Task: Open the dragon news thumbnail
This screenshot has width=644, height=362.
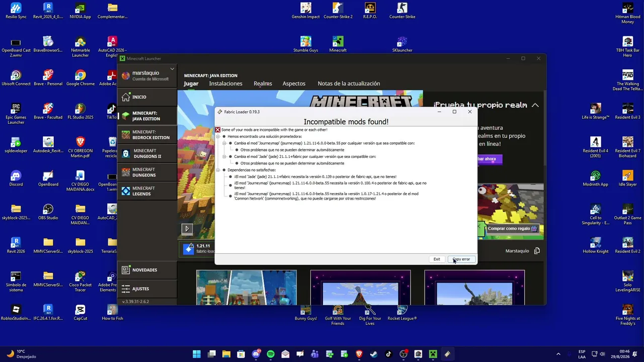Action: 474,288
